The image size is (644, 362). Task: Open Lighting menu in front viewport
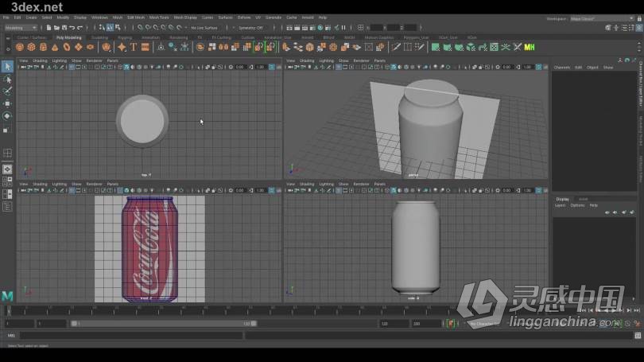[59, 185]
